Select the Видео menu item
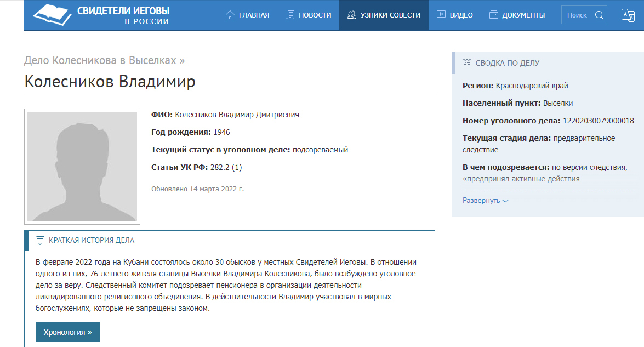644x347 pixels. click(461, 15)
